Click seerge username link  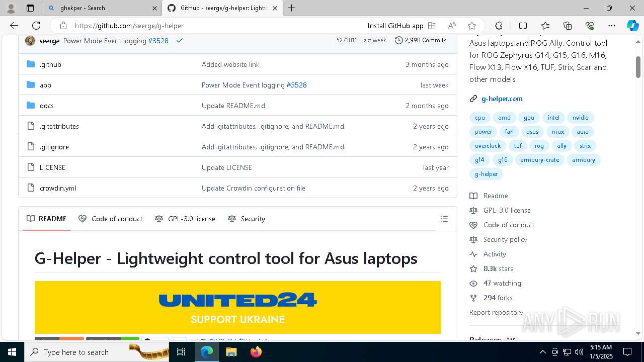[x=49, y=41]
